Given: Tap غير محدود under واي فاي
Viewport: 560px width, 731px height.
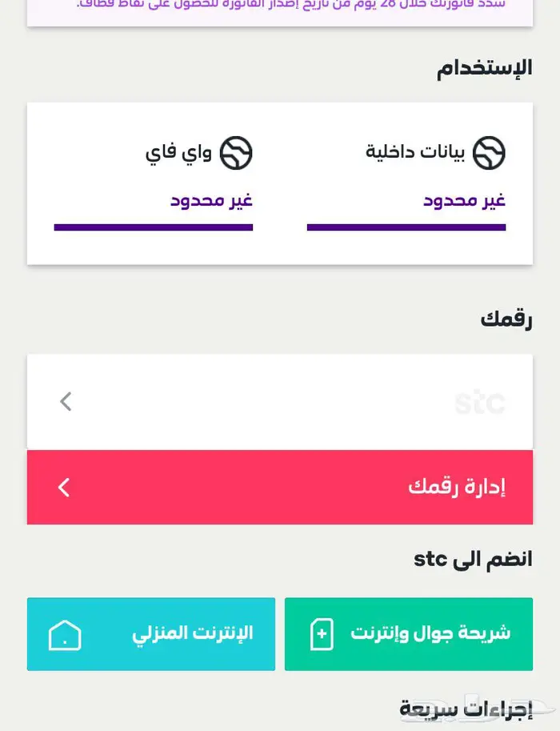Looking at the screenshot, I should (211, 200).
